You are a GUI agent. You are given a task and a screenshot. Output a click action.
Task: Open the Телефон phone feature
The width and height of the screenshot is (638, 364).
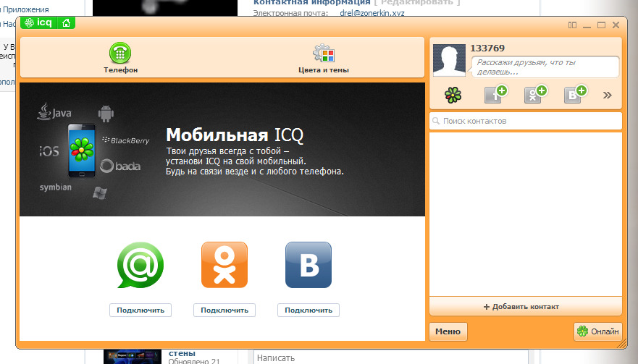click(120, 58)
